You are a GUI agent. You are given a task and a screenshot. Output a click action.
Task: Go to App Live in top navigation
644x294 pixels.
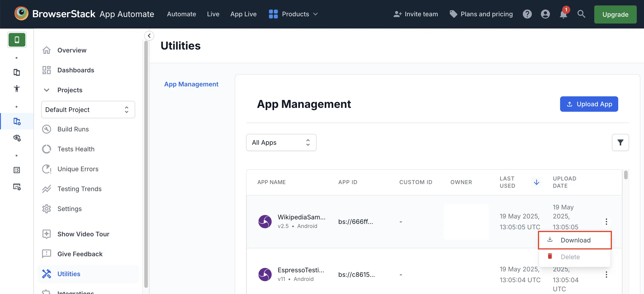243,14
